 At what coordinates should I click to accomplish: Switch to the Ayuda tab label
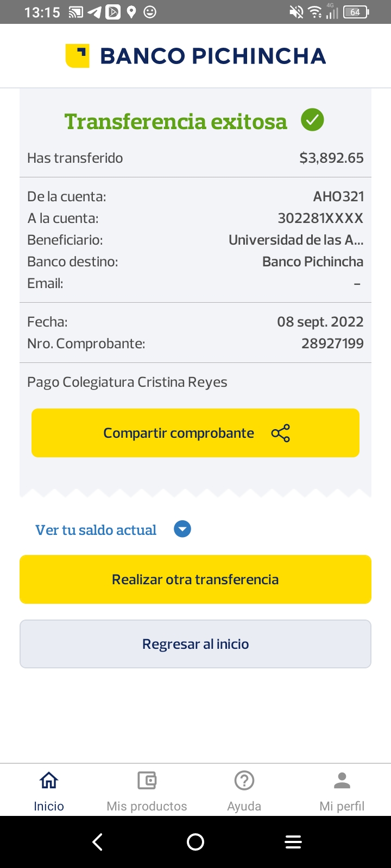(x=244, y=806)
